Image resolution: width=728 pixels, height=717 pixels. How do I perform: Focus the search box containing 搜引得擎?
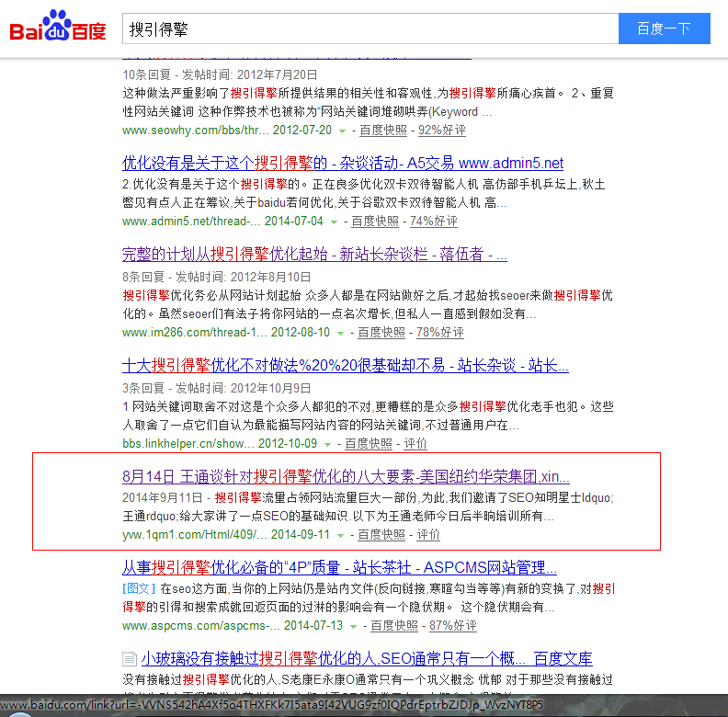coord(368,29)
